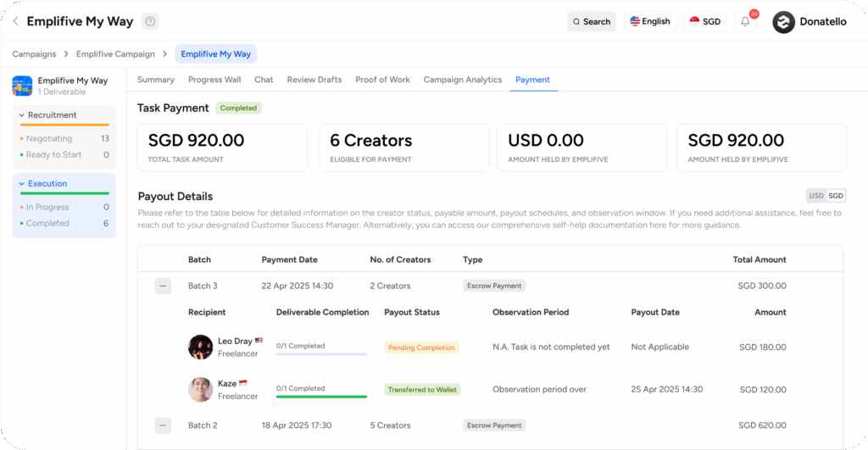Click the Leo Dray name

tap(235, 342)
